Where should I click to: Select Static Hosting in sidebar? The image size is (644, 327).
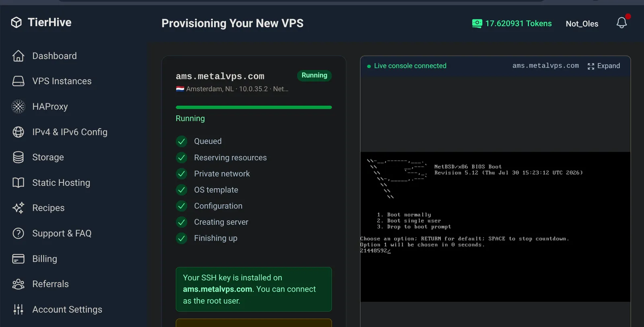[61, 183]
